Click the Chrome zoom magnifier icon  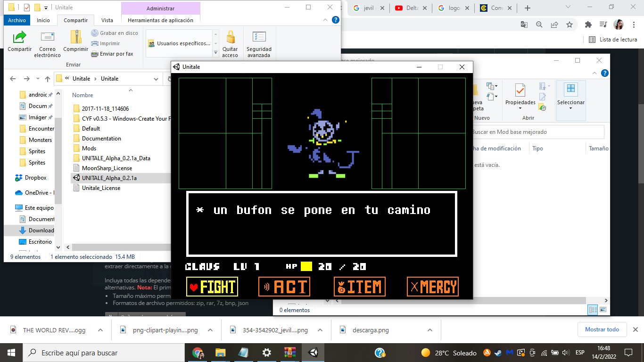coord(539,25)
